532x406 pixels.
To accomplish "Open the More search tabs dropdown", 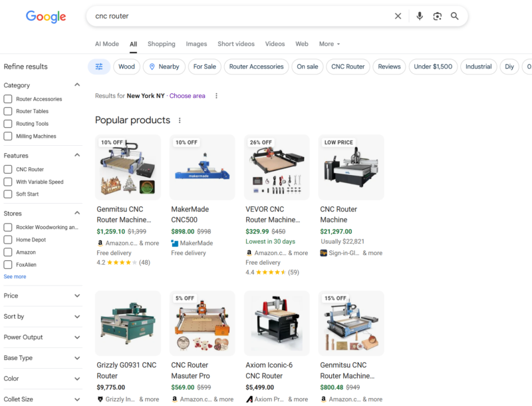I will click(329, 44).
